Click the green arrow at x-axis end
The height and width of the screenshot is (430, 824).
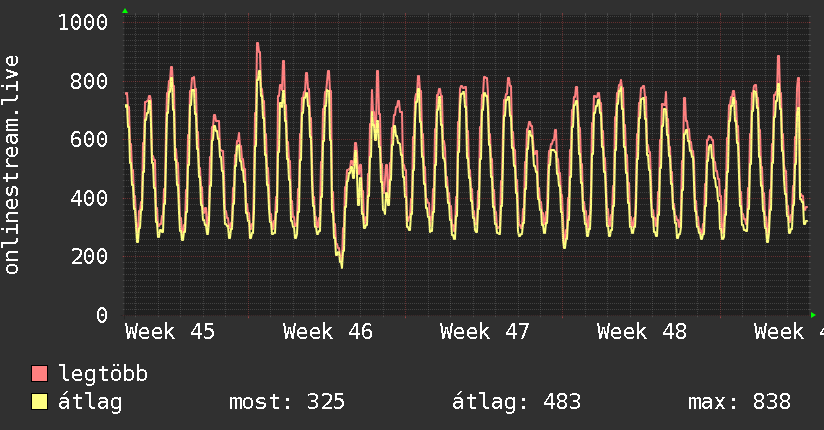coord(813,315)
